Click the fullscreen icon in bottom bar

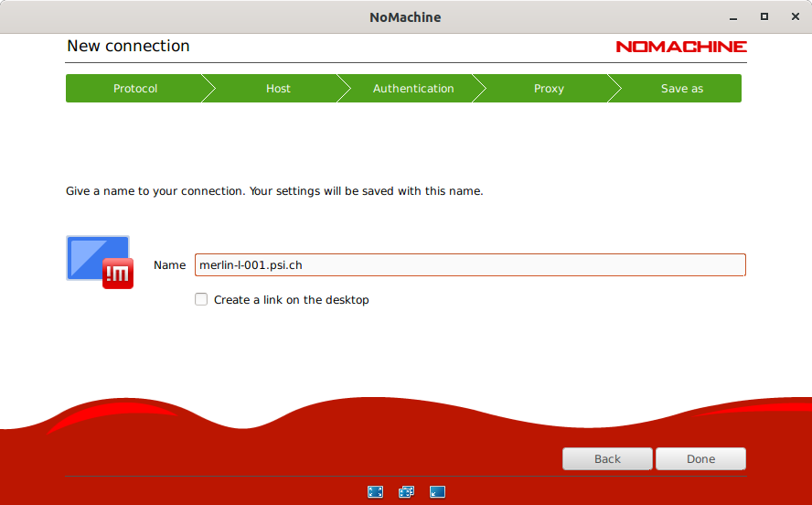[375, 491]
